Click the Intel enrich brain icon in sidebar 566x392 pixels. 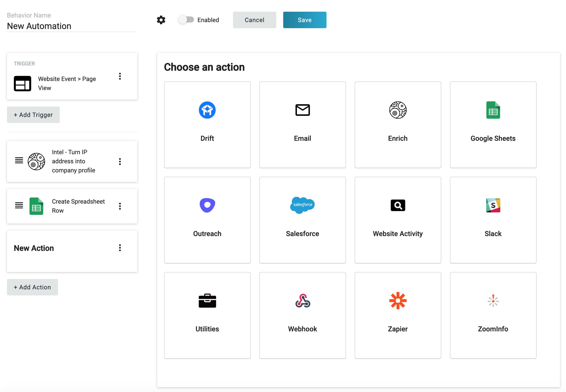(x=36, y=161)
